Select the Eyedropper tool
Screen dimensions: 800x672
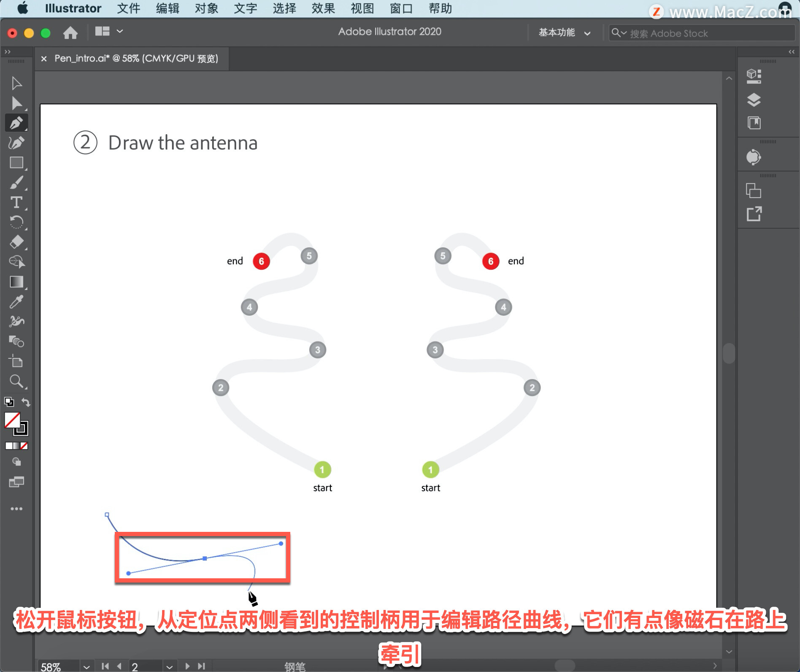point(16,301)
